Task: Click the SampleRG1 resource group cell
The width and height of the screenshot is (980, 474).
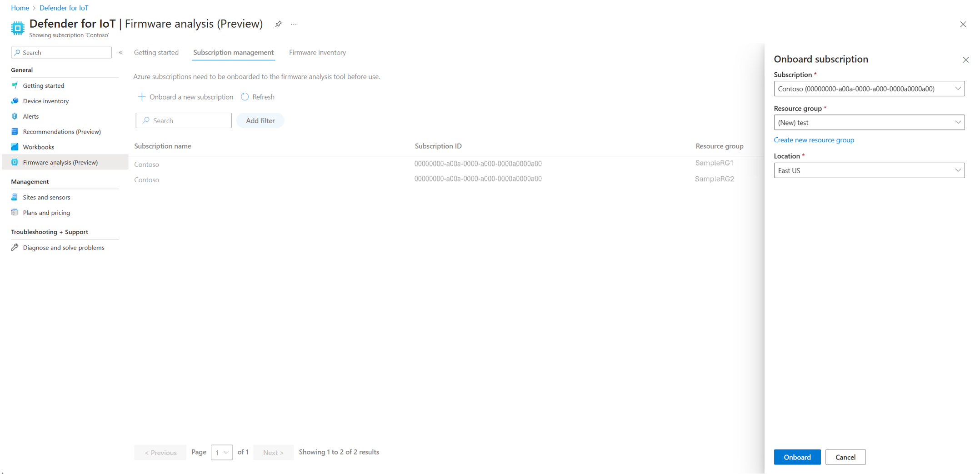Action: (714, 163)
